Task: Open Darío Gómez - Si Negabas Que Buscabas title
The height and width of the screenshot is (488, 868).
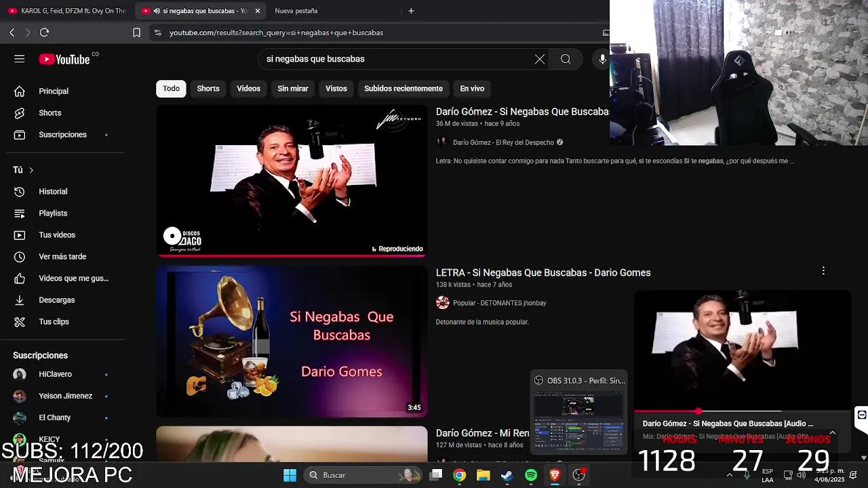Action: 523,112
